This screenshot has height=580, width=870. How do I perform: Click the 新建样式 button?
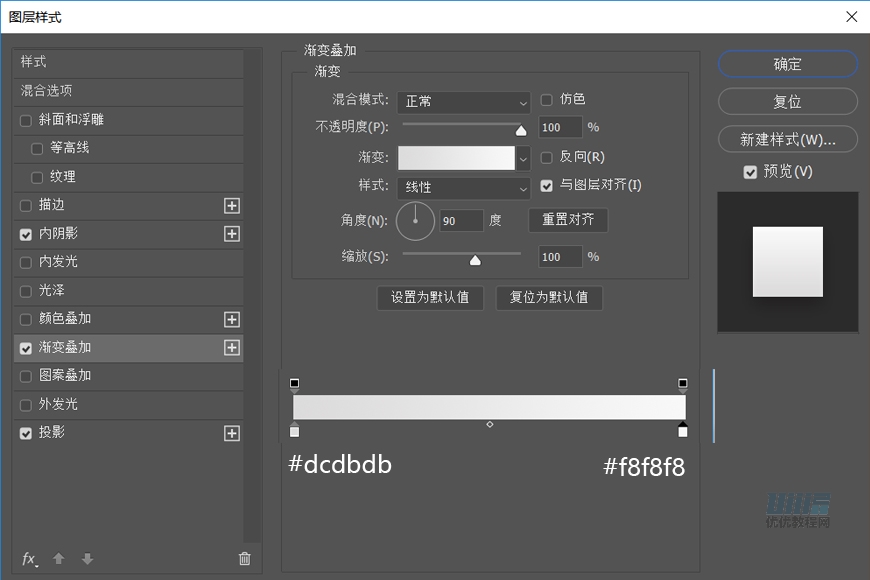[x=787, y=139]
